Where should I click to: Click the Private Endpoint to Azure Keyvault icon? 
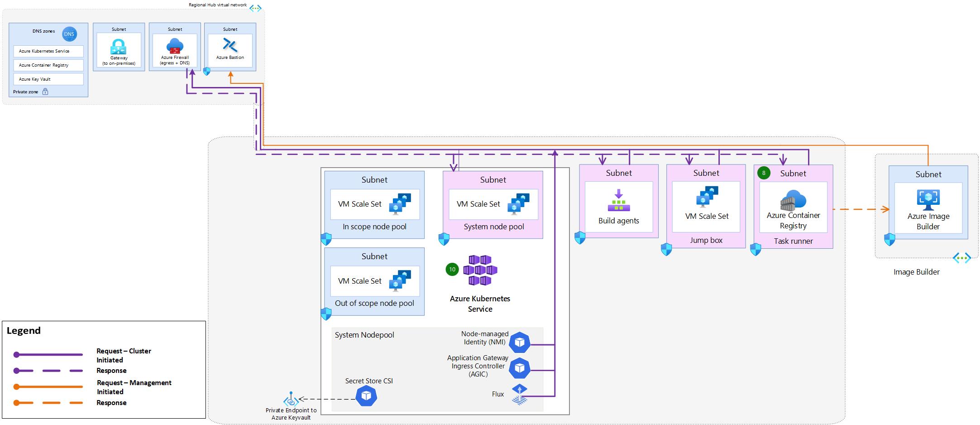pos(291,399)
